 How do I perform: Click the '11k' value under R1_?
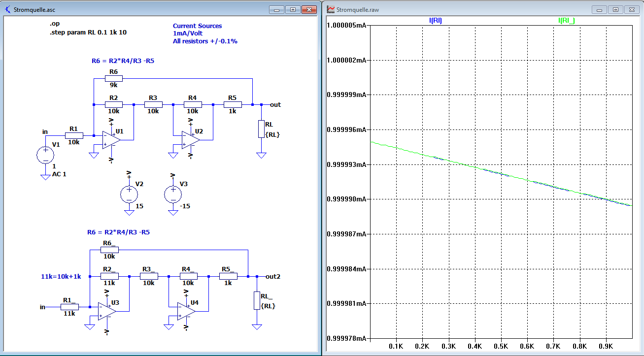69,313
